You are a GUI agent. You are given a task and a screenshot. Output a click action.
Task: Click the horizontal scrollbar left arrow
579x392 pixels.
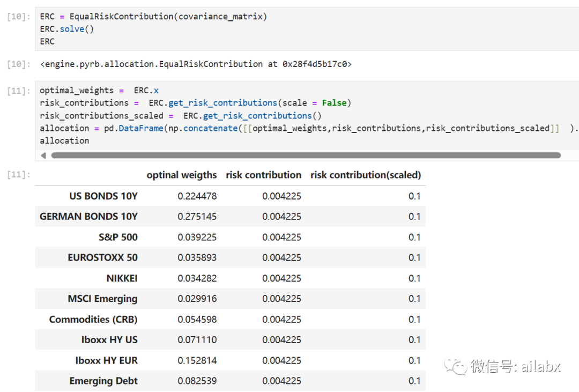[x=43, y=156]
